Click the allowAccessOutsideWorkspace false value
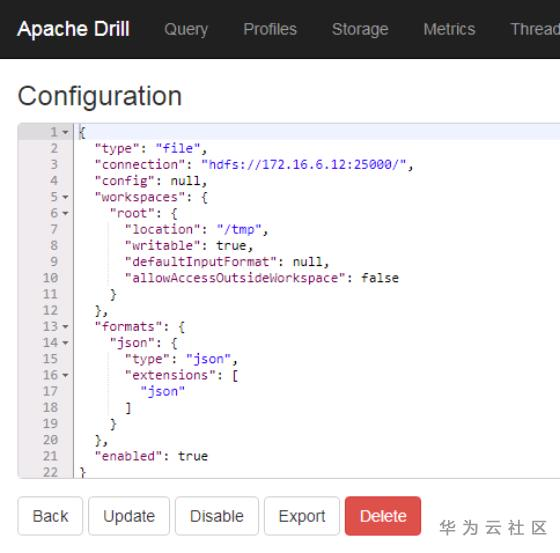This screenshot has width=560, height=553. click(x=380, y=278)
